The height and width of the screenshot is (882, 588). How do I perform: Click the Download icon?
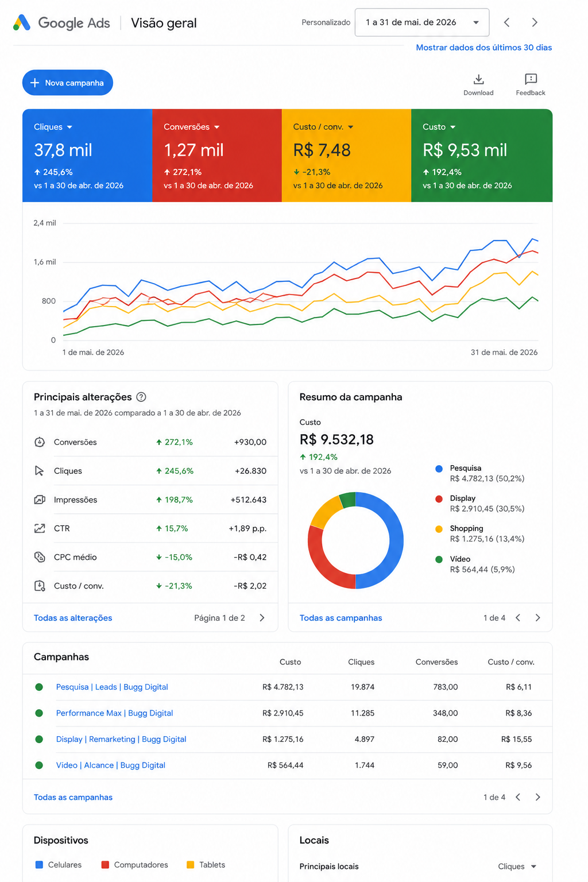478,79
